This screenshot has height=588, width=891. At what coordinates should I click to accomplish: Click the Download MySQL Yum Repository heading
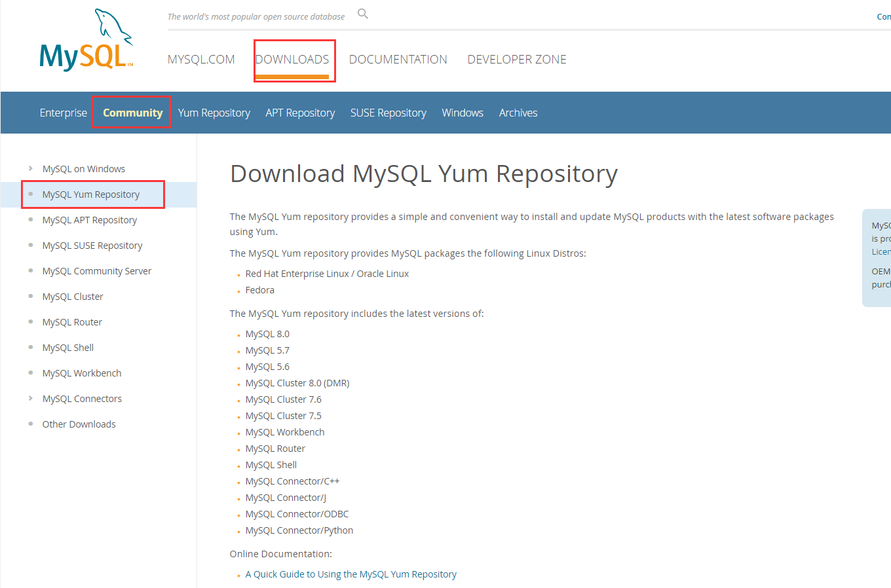pos(424,174)
